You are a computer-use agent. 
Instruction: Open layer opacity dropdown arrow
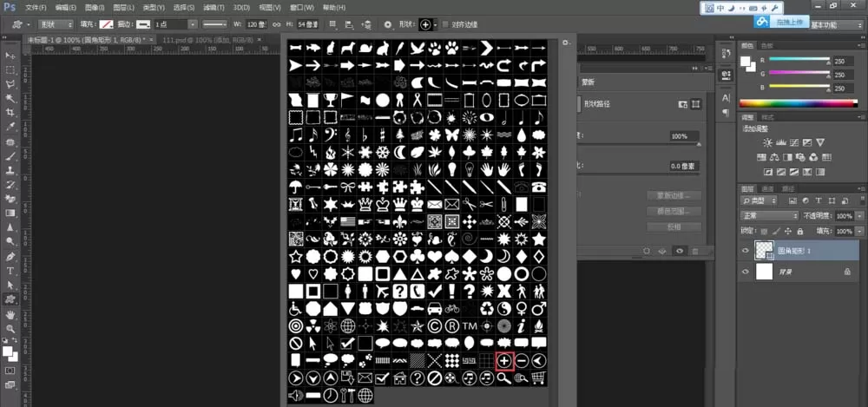click(x=859, y=216)
